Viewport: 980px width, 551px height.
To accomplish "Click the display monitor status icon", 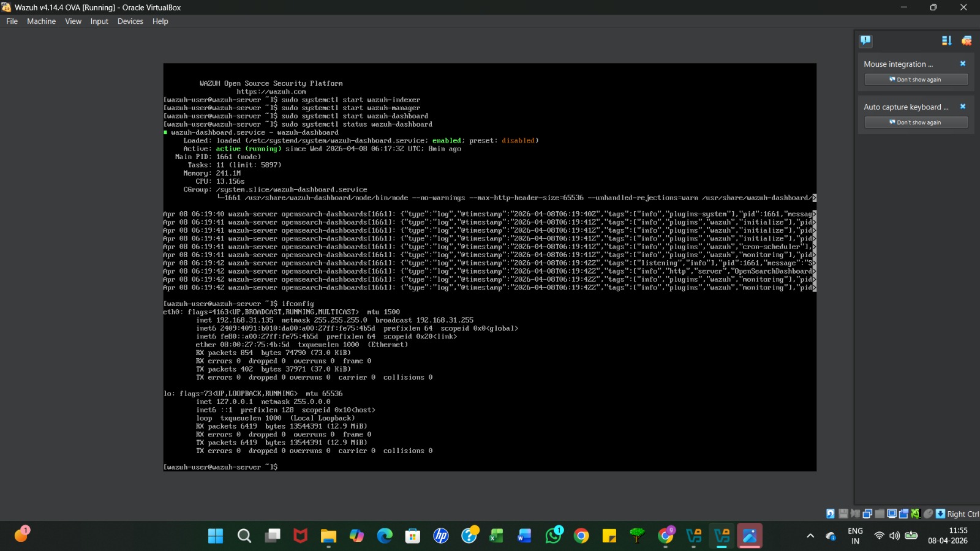I will point(892,514).
